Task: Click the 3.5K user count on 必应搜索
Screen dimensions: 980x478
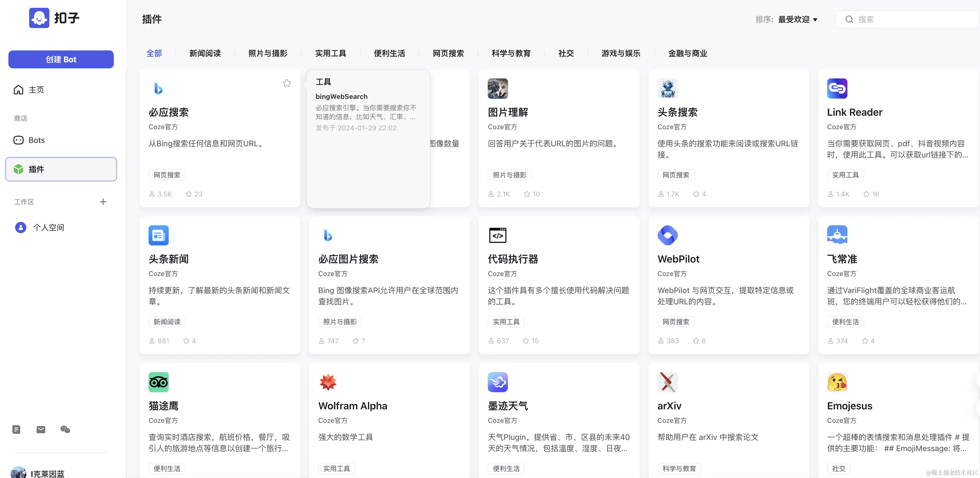Action: [x=160, y=194]
